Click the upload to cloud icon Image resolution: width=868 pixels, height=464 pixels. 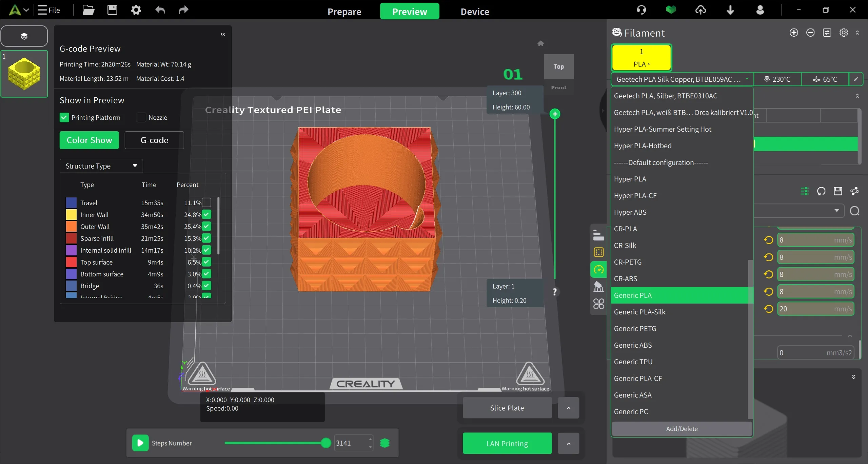[x=701, y=10]
